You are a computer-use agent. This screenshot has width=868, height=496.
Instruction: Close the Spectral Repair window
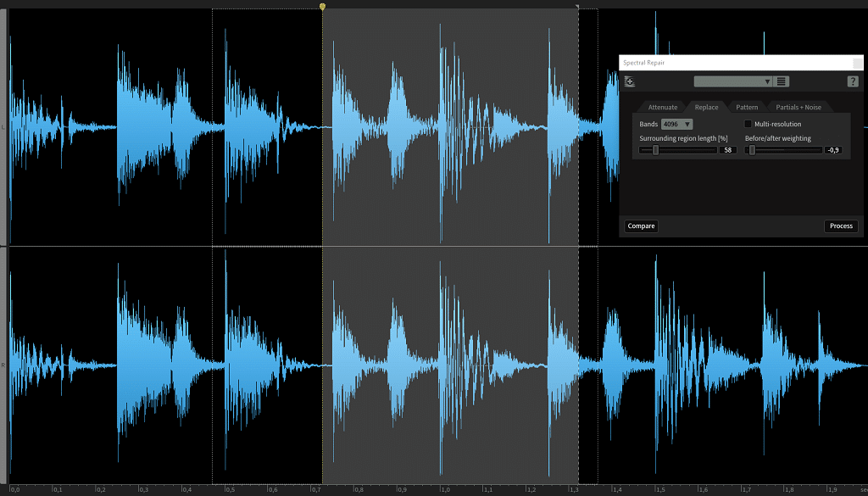(x=858, y=63)
